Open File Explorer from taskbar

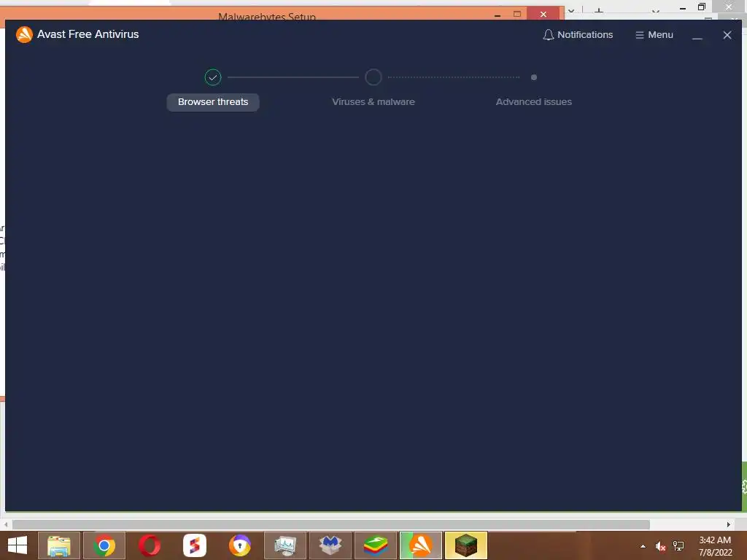pyautogui.click(x=58, y=545)
